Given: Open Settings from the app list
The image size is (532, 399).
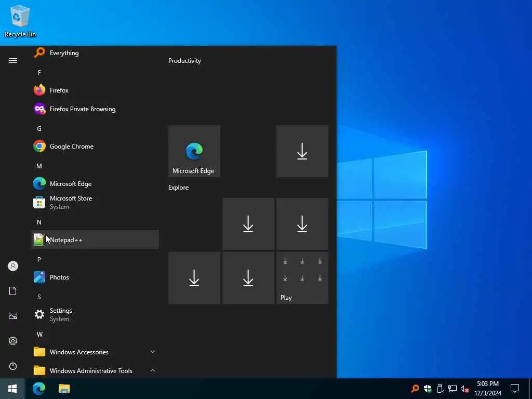Looking at the screenshot, I should (x=95, y=314).
